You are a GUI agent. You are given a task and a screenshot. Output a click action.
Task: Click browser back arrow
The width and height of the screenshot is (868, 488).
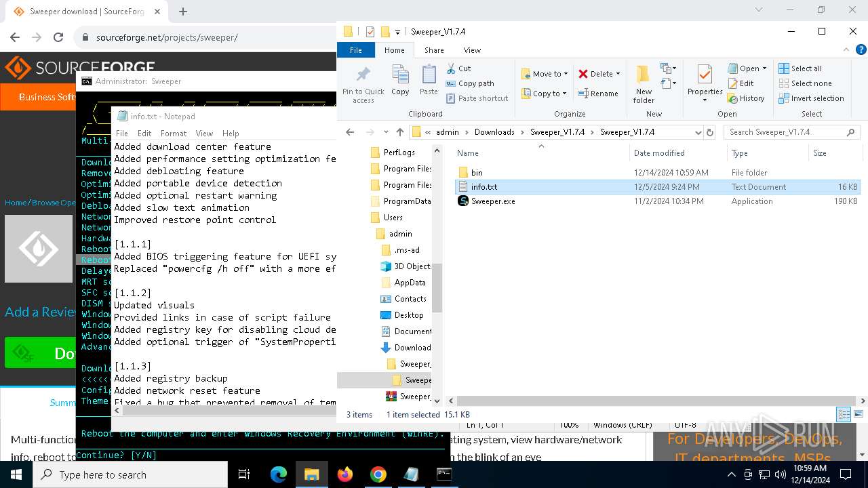tap(15, 37)
